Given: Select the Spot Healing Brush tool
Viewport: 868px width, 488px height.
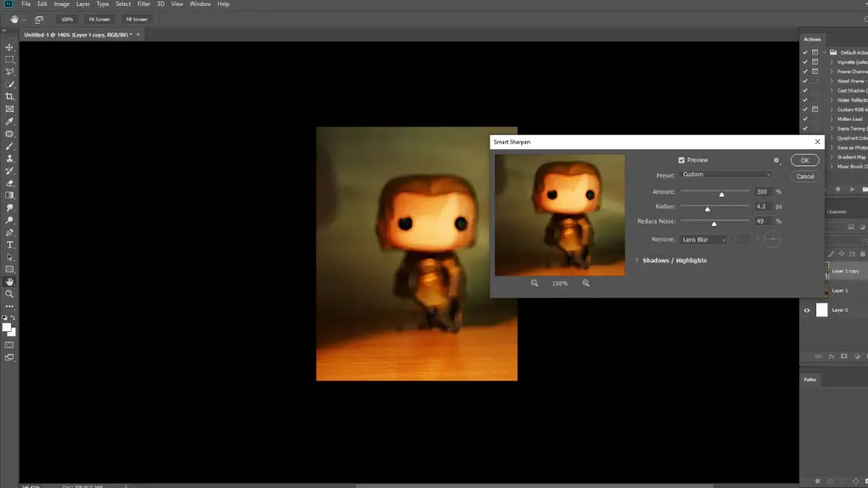Looking at the screenshot, I should [9, 134].
